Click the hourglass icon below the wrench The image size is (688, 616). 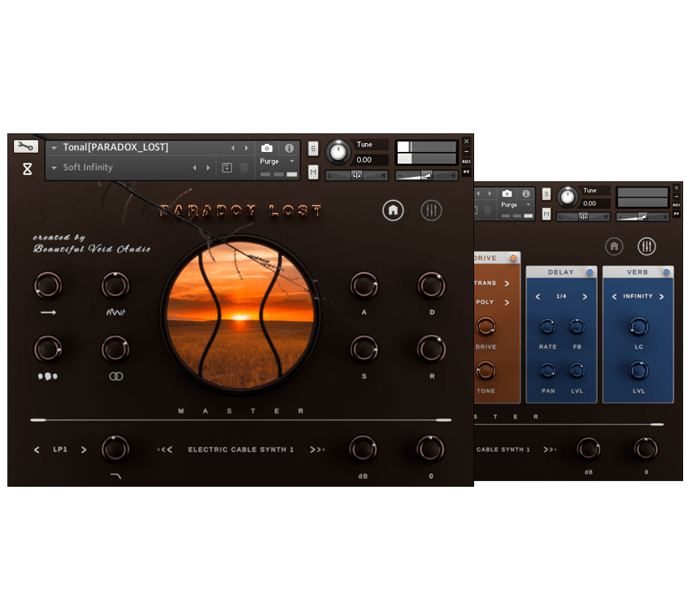tap(27, 169)
